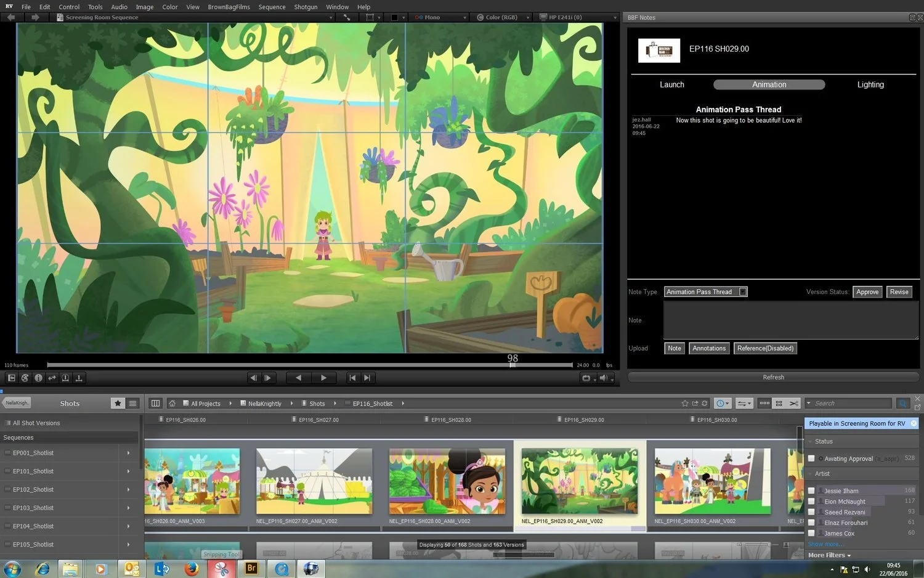The width and height of the screenshot is (924, 578).
Task: Check the James Cox artist filter
Action: [x=811, y=533]
